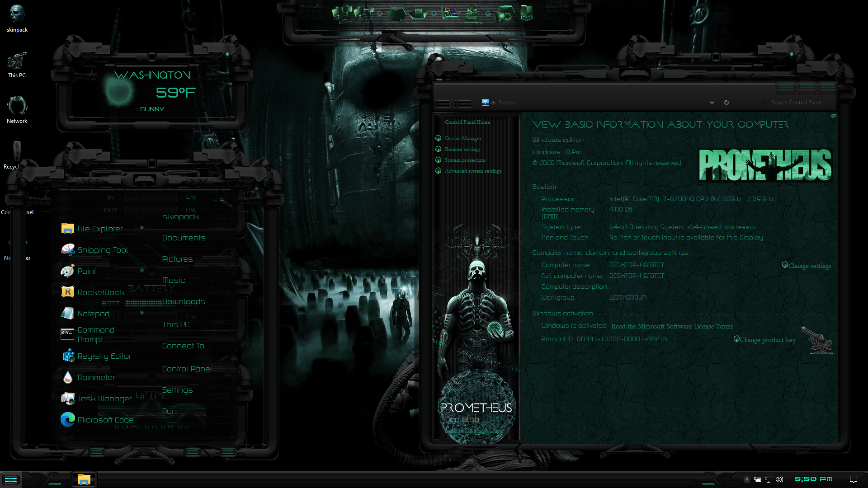Launch Microsoft Edge from the start menu

[105, 420]
